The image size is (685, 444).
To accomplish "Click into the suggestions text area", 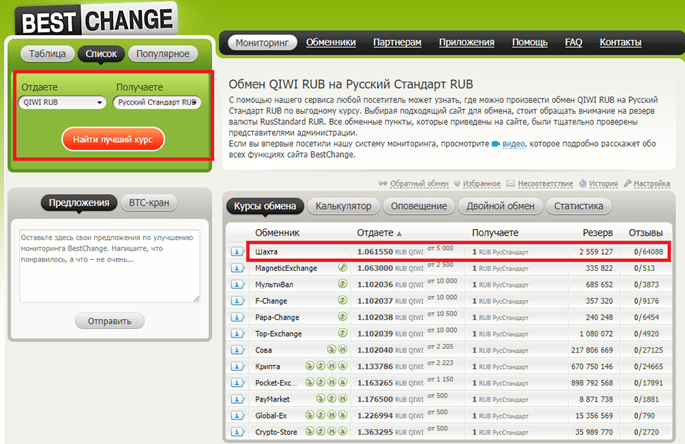I will pos(110,266).
